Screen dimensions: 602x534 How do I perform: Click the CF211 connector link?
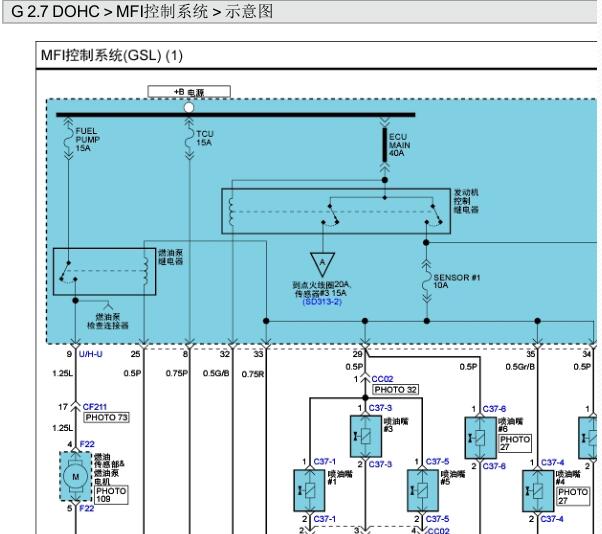coord(95,407)
